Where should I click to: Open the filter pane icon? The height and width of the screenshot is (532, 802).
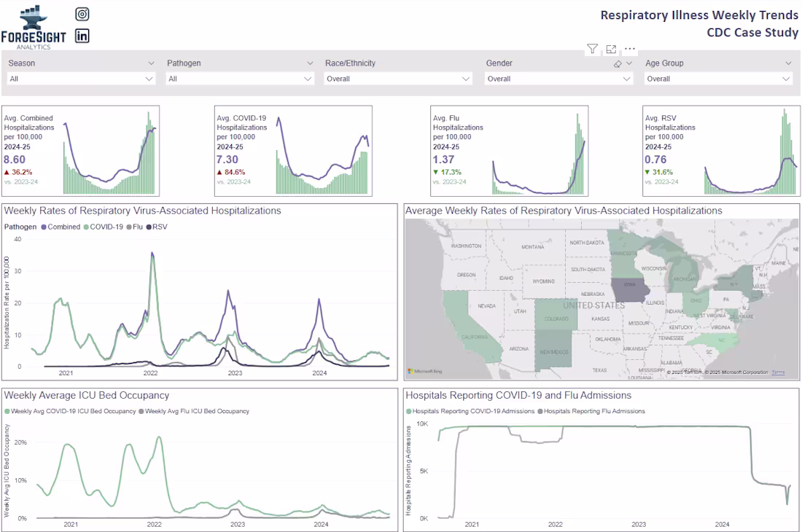coord(592,48)
